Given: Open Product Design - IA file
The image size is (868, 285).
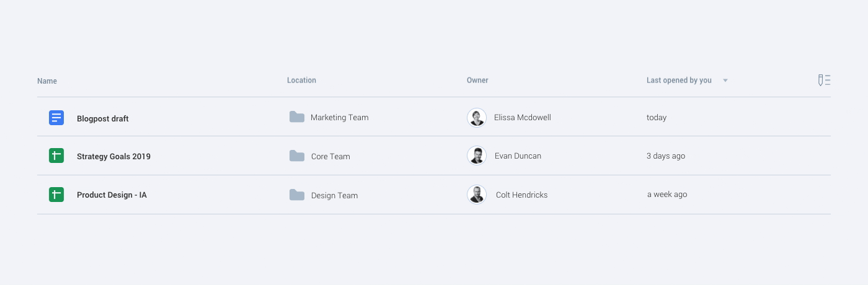Looking at the screenshot, I should 112,195.
